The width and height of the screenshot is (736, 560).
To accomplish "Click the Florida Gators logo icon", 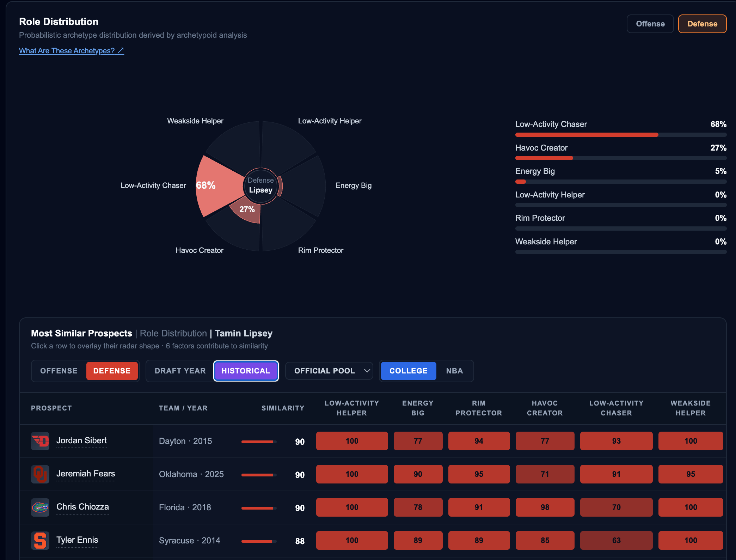I will pyautogui.click(x=40, y=507).
